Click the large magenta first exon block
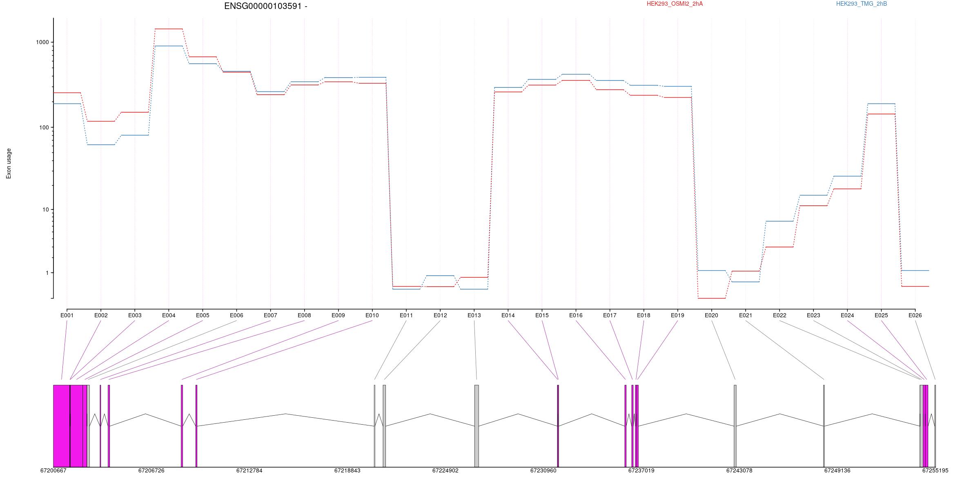The image size is (980, 490). pos(62,426)
